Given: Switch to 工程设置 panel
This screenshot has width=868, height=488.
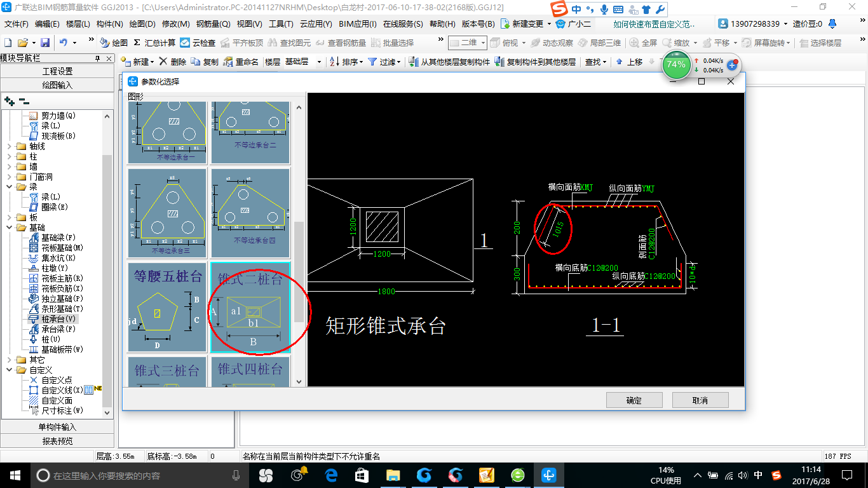Looking at the screenshot, I should [58, 71].
